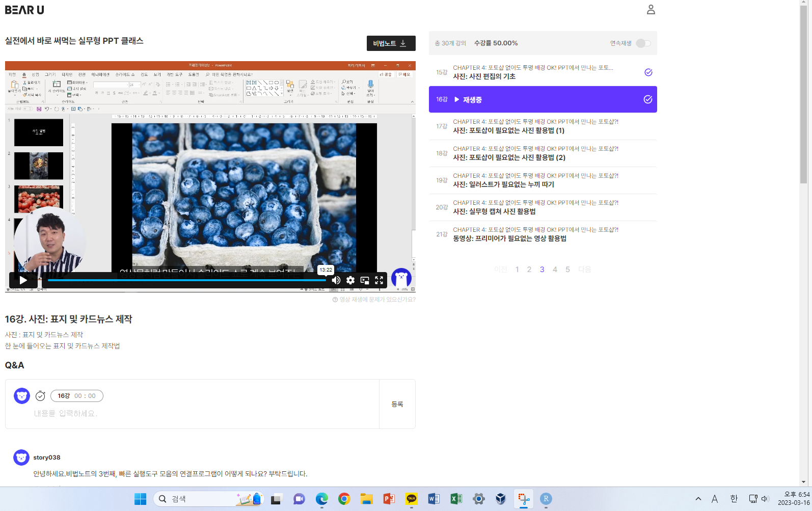Open lecture 21강 프리미어가 필요없는 영상 활용법
The height and width of the screenshot is (511, 812).
click(543, 234)
